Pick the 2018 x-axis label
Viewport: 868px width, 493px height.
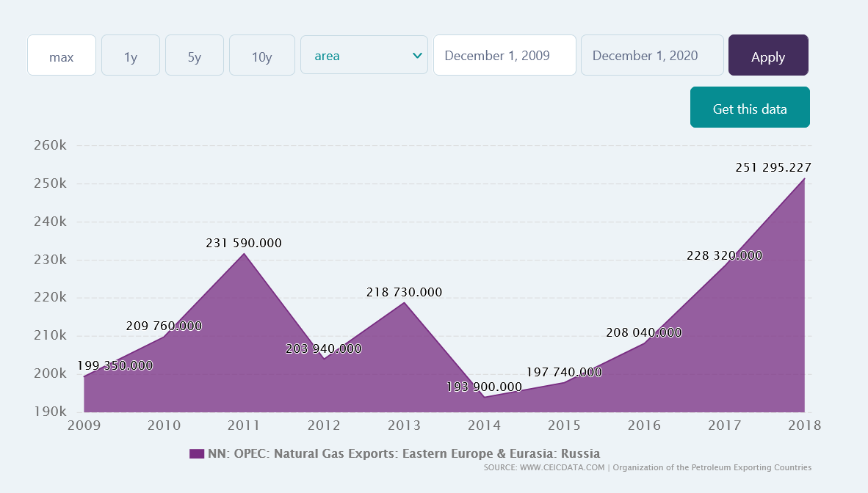point(804,426)
